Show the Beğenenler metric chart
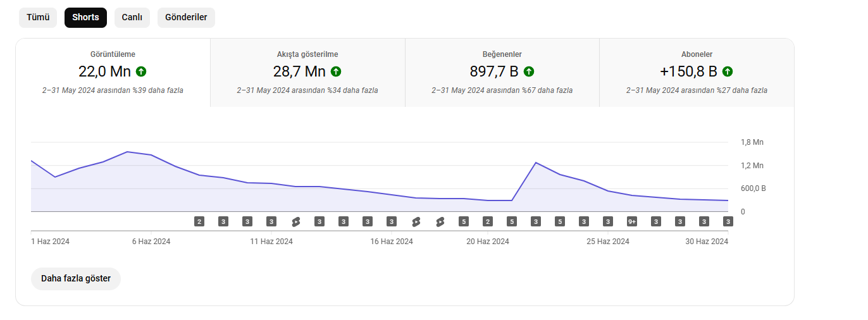Image resolution: width=868 pixels, height=320 pixels. coord(502,73)
